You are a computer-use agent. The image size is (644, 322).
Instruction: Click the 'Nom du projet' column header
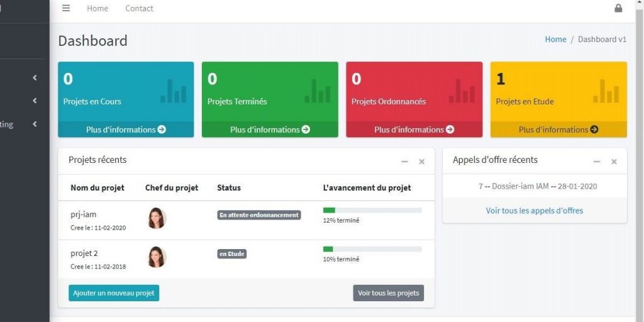pos(97,187)
